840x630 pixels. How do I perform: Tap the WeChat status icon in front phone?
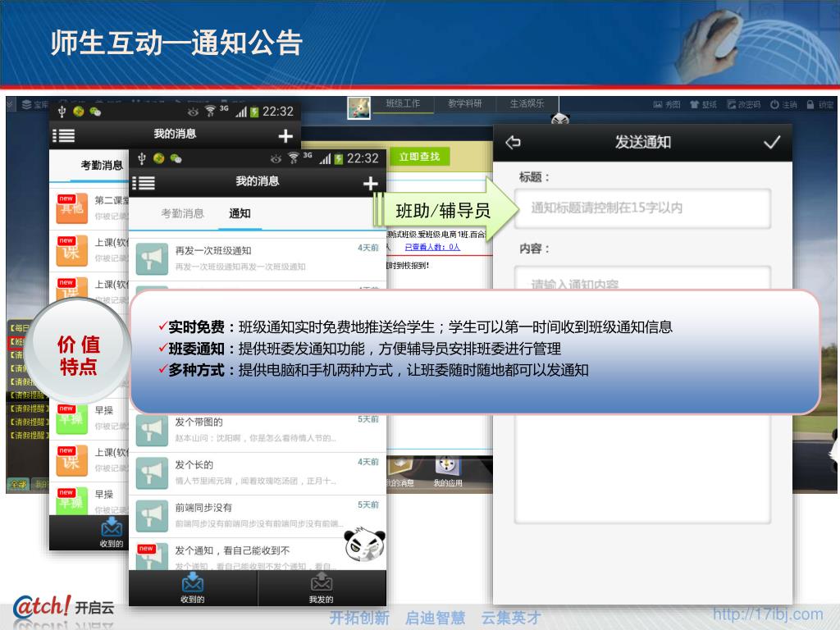[176, 158]
